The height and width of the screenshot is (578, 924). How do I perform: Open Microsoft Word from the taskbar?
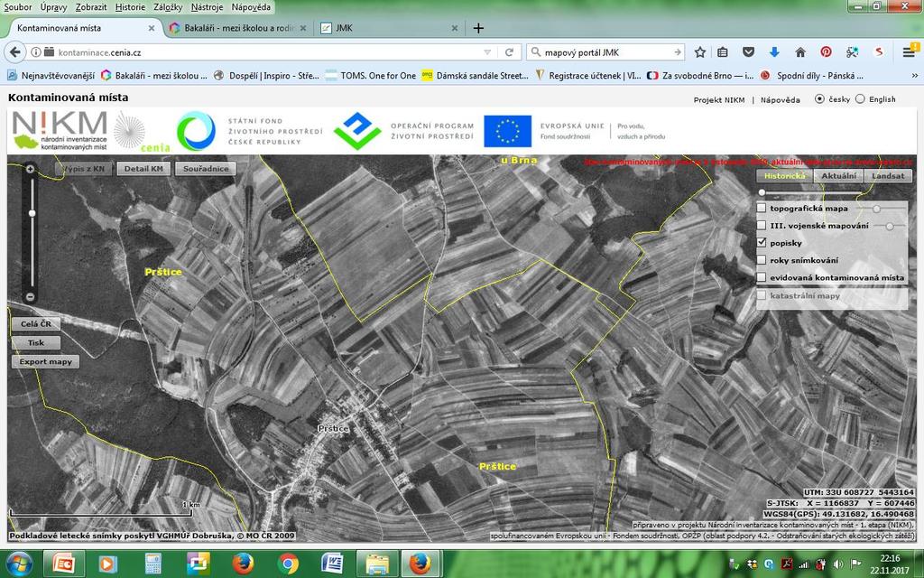332,564
